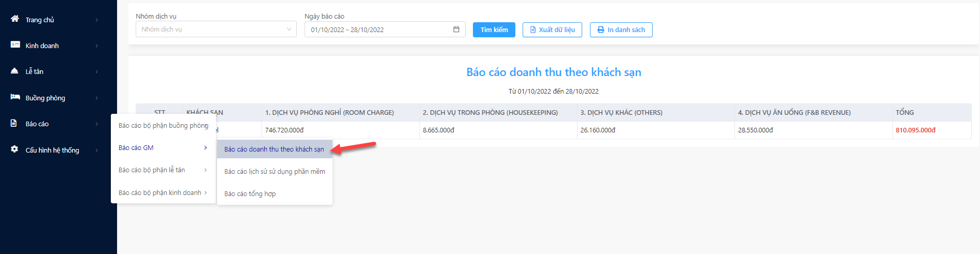Viewport: 980px width, 254px height.
Task: Click the Báo cáo document icon
Action: (14, 123)
